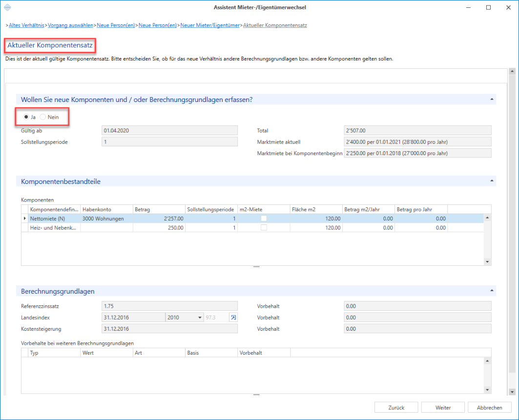519x420 pixels.
Task: Select the 'Heiz- und Nebenk...' component row
Action: coord(252,227)
